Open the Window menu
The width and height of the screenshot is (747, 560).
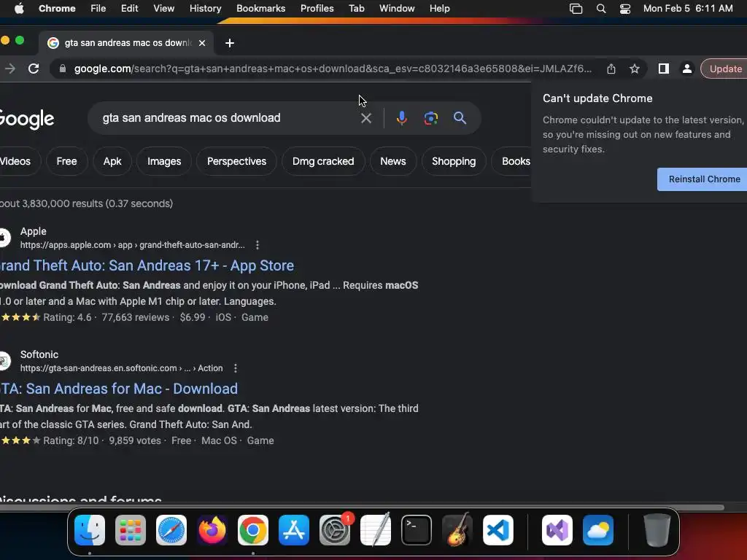[397, 9]
